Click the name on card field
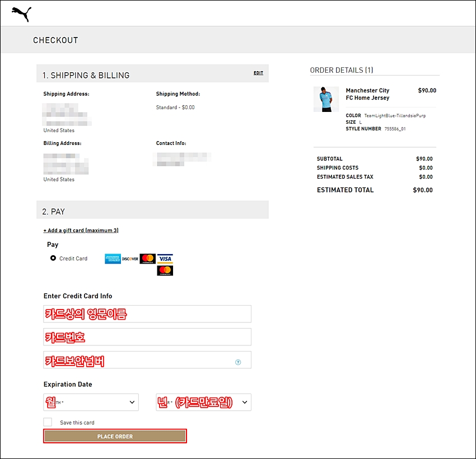This screenshot has height=459, width=476. [x=147, y=314]
